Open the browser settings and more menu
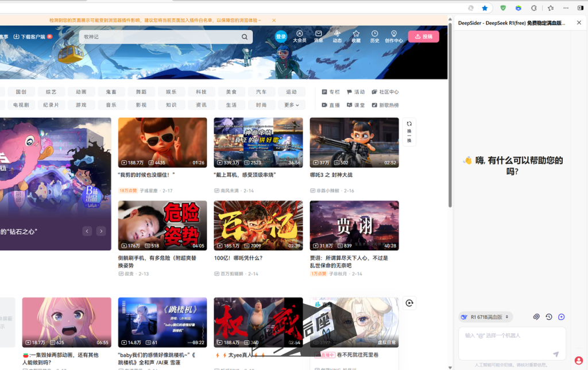The width and height of the screenshot is (588, 370). tap(566, 8)
